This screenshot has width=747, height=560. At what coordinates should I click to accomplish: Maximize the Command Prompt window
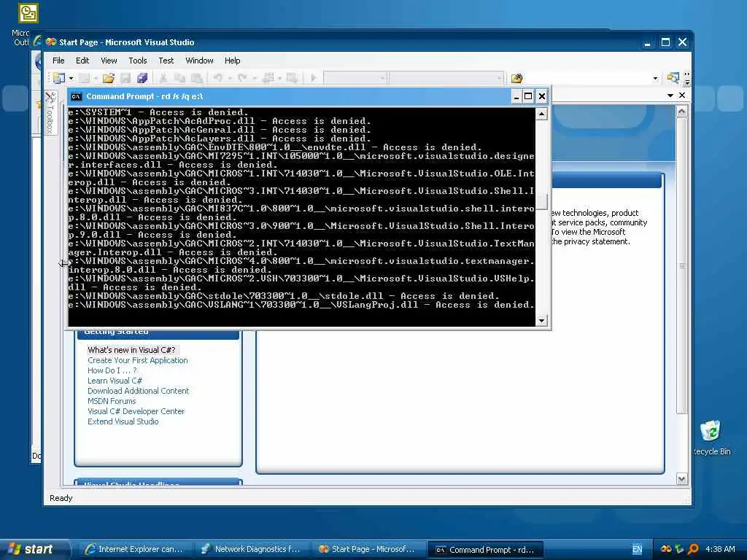pyautogui.click(x=528, y=97)
